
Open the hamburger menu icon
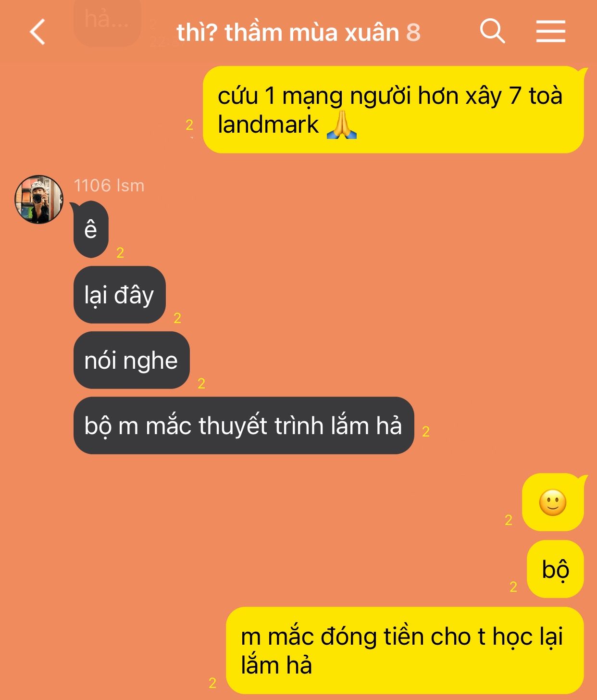coord(551,31)
